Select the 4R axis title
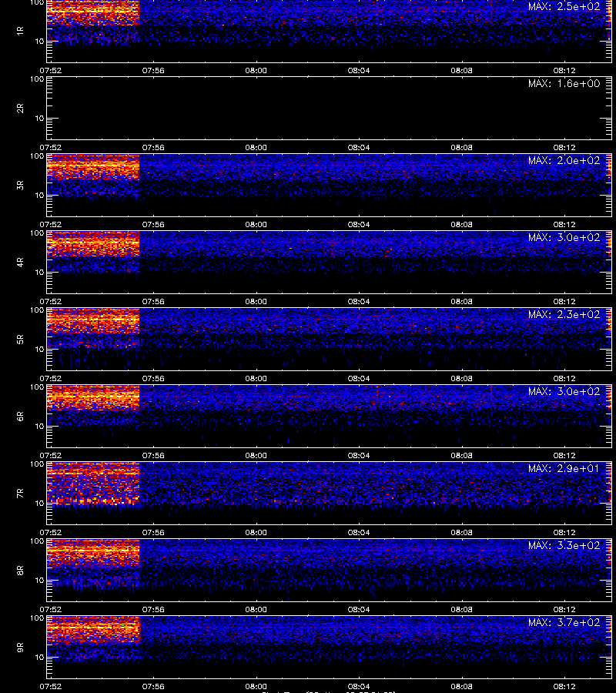 click(20, 262)
